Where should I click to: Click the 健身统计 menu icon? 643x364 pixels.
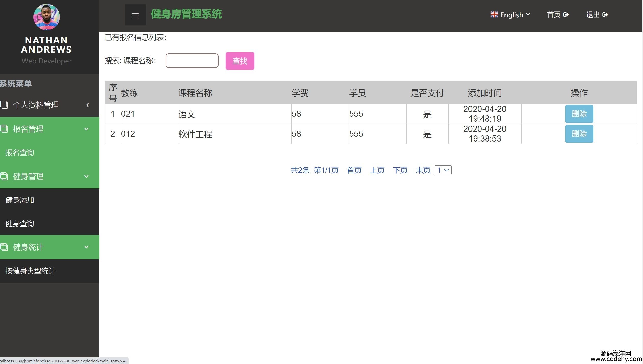click(4, 247)
